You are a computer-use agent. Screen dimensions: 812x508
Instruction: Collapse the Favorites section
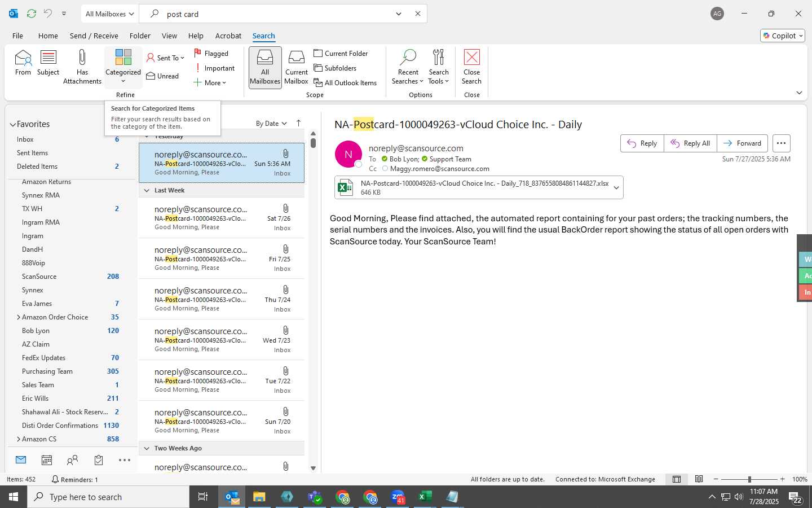point(12,124)
